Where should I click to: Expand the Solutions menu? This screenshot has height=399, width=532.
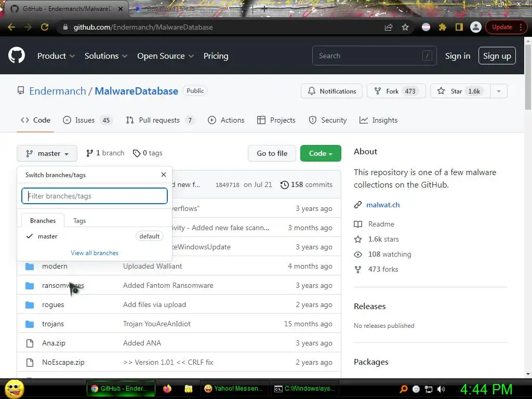tap(106, 56)
